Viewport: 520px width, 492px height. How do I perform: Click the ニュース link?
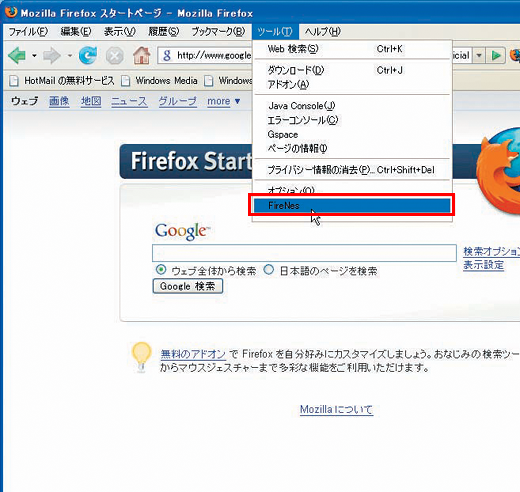[129, 101]
